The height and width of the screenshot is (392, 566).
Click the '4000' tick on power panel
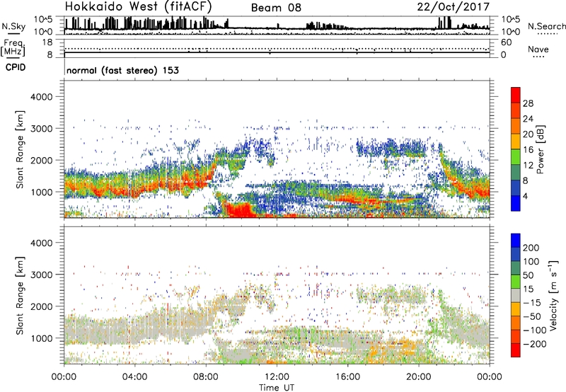tap(42, 97)
